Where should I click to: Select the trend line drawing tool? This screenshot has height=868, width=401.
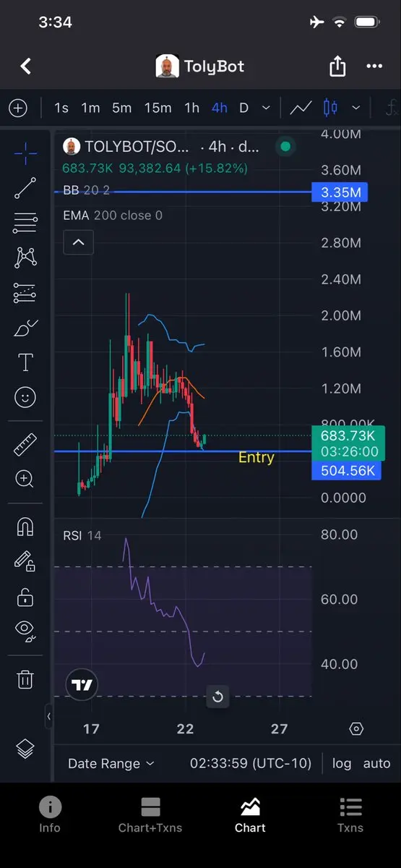tap(25, 187)
